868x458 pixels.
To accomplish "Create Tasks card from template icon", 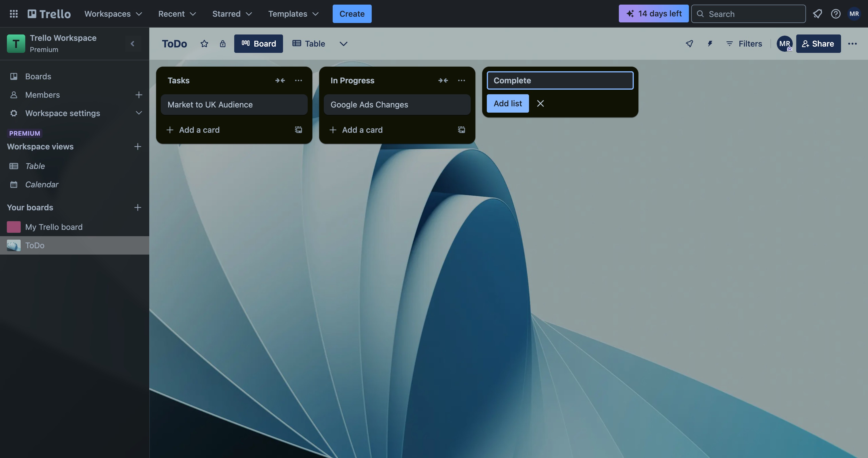I will click(299, 130).
